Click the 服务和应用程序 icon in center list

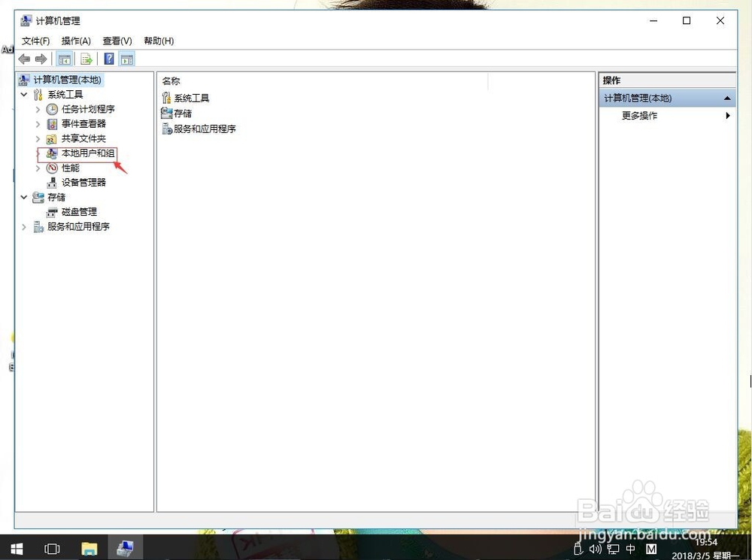point(167,129)
